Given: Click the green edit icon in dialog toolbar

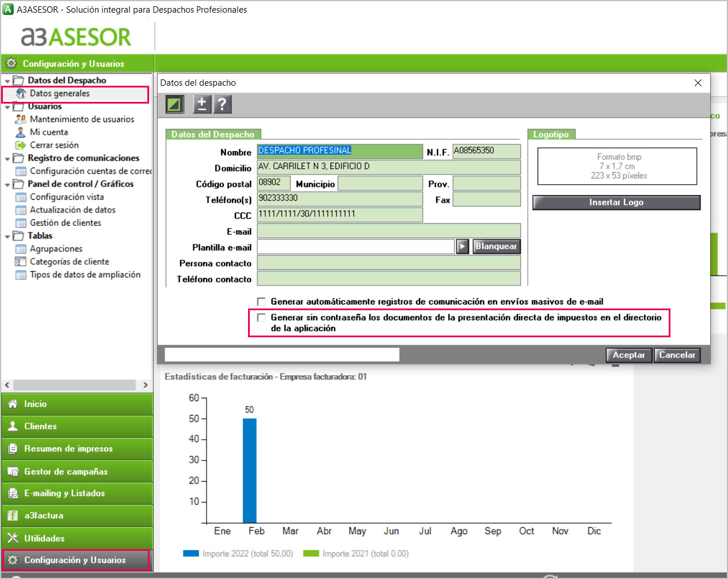Looking at the screenshot, I should [174, 104].
